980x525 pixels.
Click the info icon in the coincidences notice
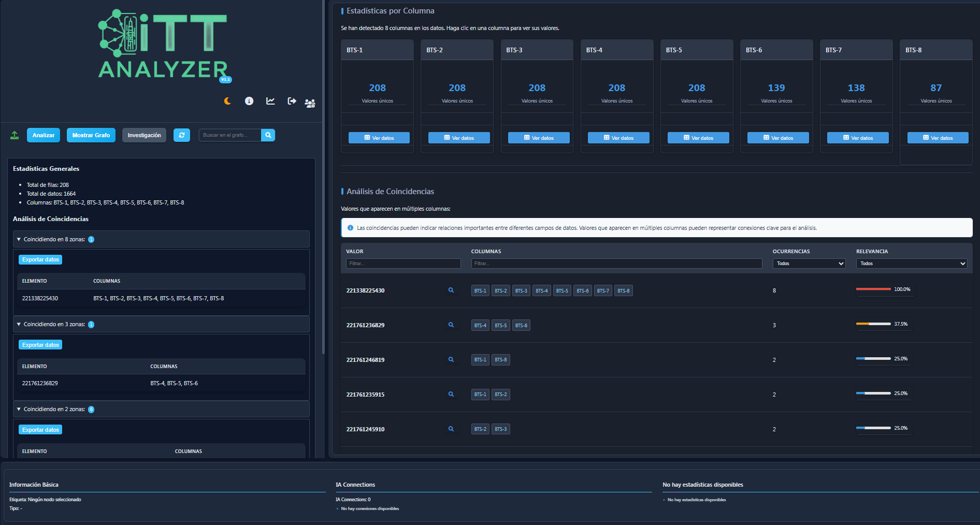[x=350, y=228]
